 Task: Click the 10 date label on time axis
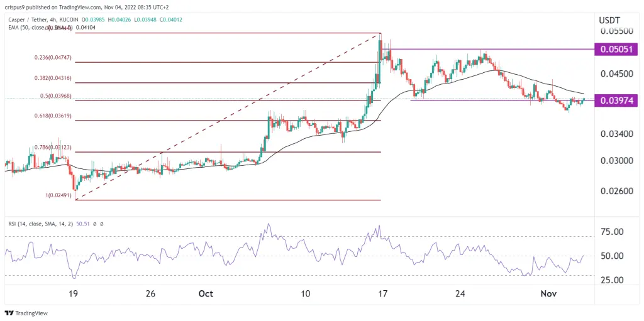point(305,294)
